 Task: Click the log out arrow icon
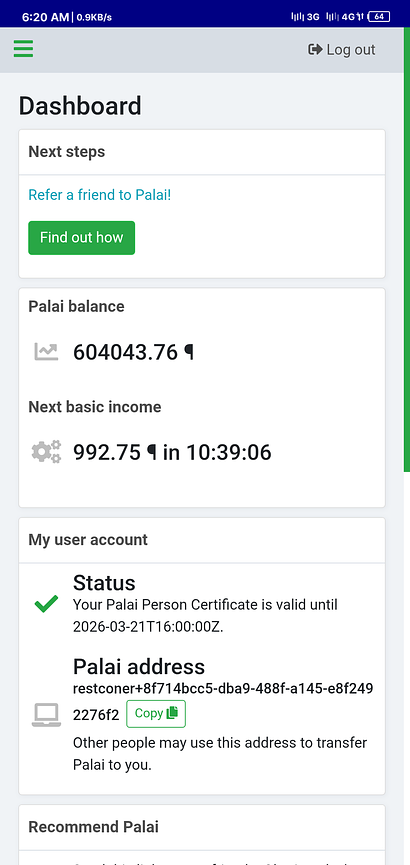[315, 50]
